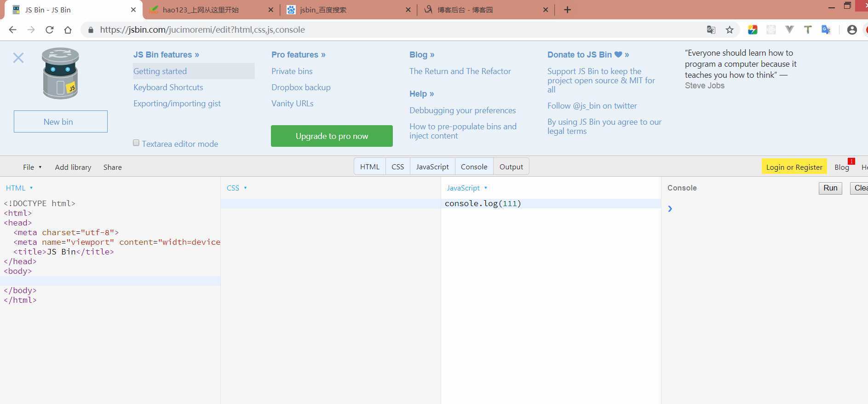Screen dimensions: 868x404
Task: Open the Add library menu
Action: click(x=73, y=167)
